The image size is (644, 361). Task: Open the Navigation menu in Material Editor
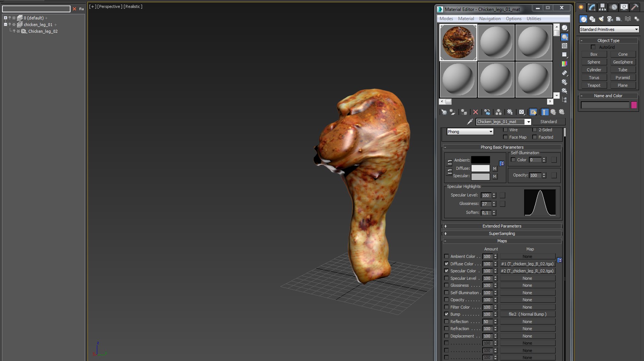point(490,19)
